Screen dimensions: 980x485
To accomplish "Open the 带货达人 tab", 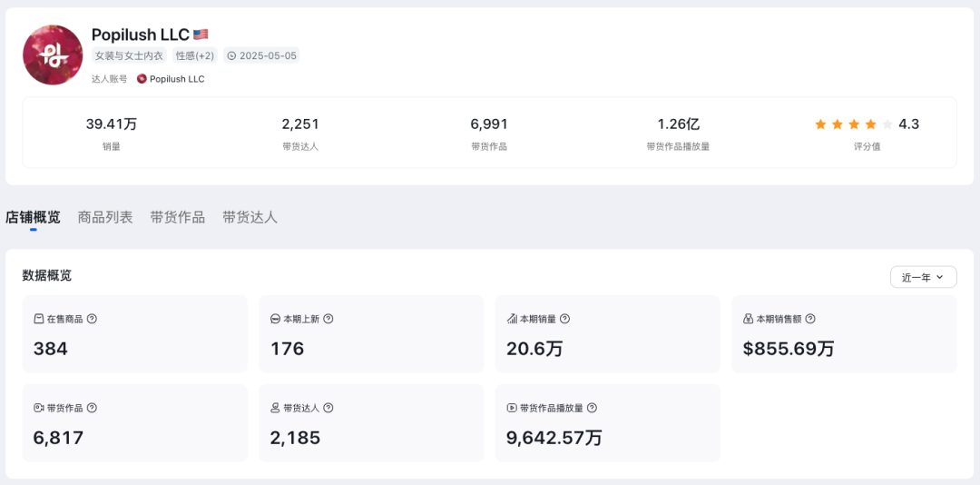I will 250,217.
